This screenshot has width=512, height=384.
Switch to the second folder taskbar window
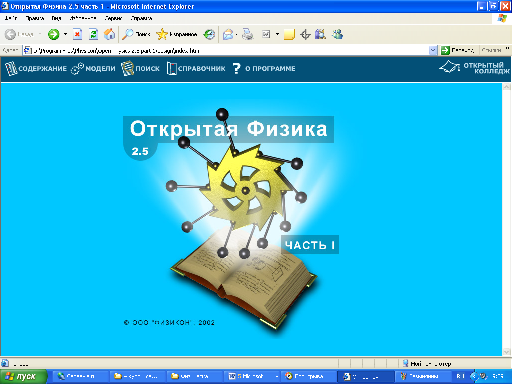click(x=195, y=376)
